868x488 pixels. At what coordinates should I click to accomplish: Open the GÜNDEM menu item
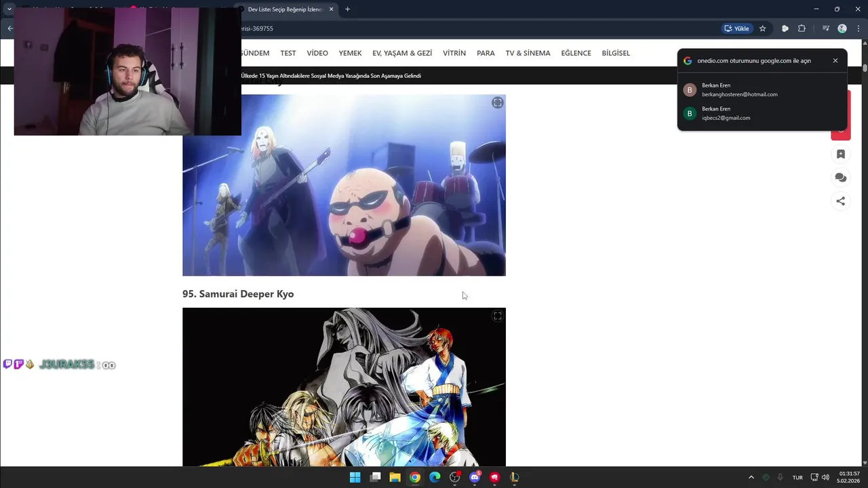tap(255, 53)
